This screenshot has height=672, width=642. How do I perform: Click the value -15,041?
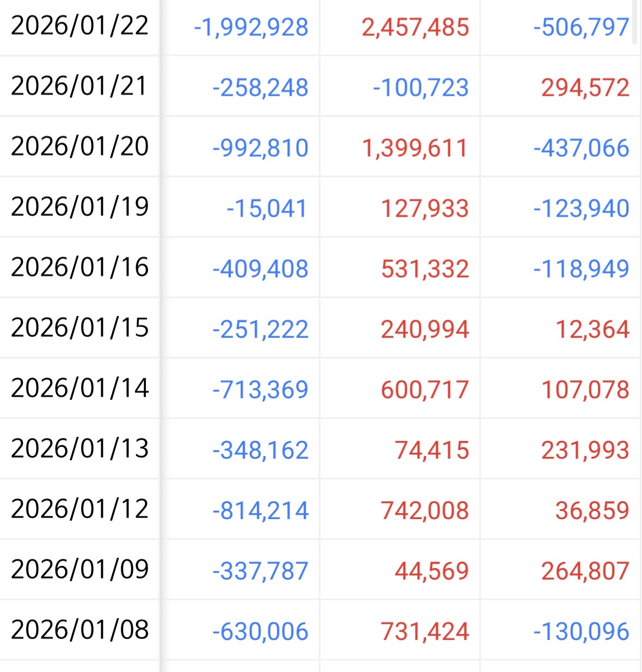point(267,208)
